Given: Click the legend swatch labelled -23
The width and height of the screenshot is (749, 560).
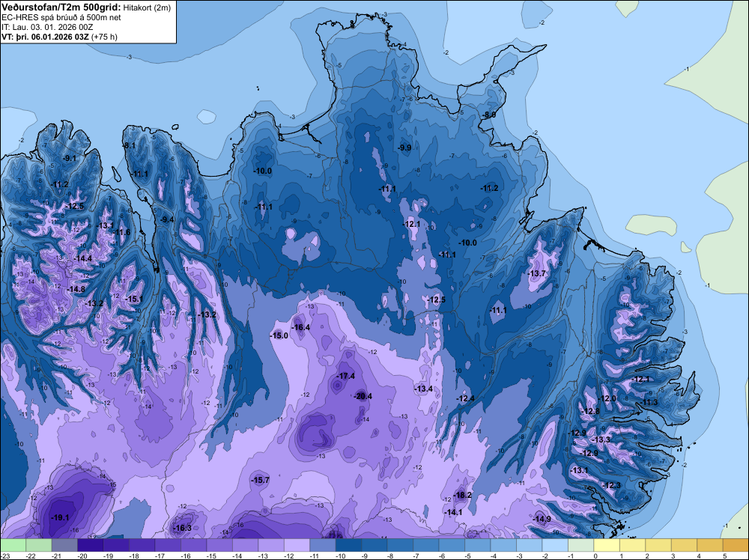Looking at the screenshot, I should (x=13, y=545).
